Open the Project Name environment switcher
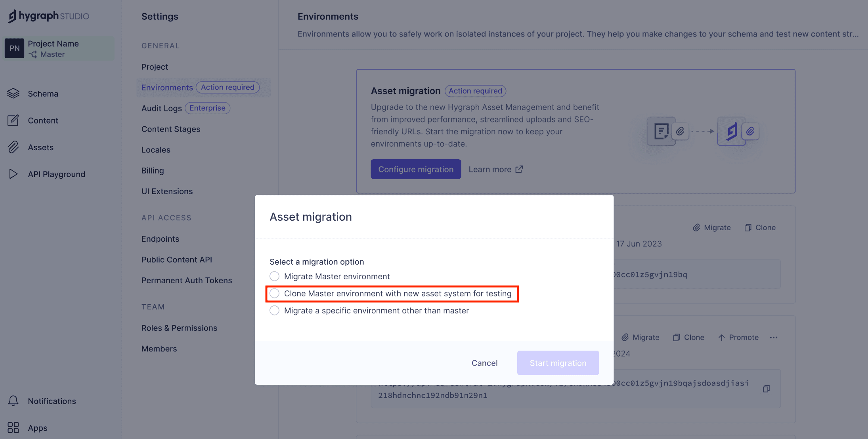The height and width of the screenshot is (439, 868). tap(58, 48)
